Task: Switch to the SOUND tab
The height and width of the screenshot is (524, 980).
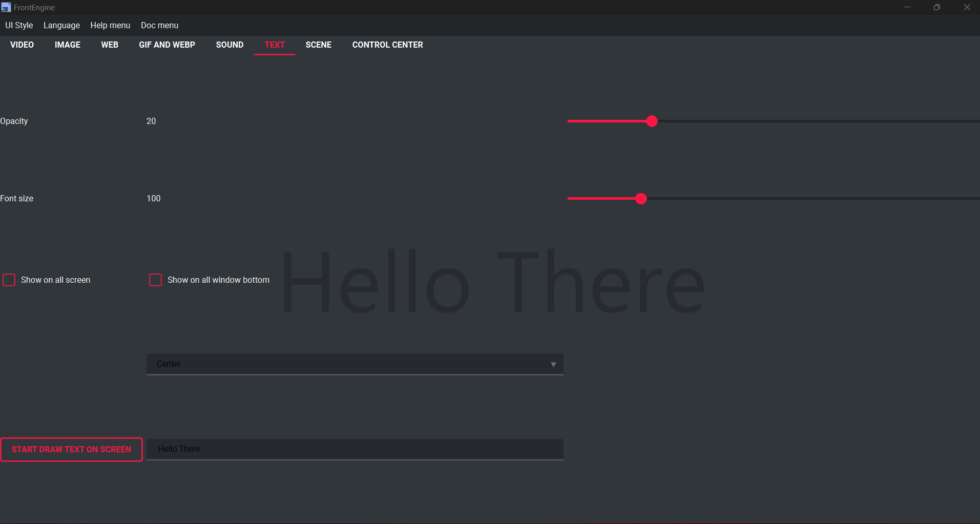Action: 229,45
